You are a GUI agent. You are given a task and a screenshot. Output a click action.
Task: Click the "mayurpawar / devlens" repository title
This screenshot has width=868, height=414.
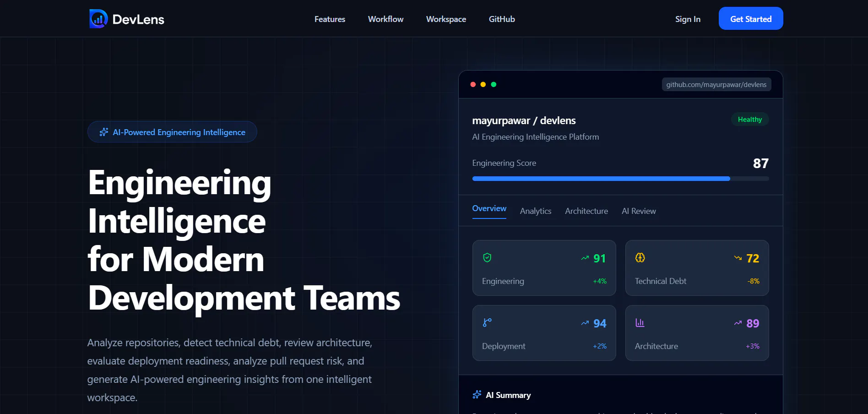[524, 120]
